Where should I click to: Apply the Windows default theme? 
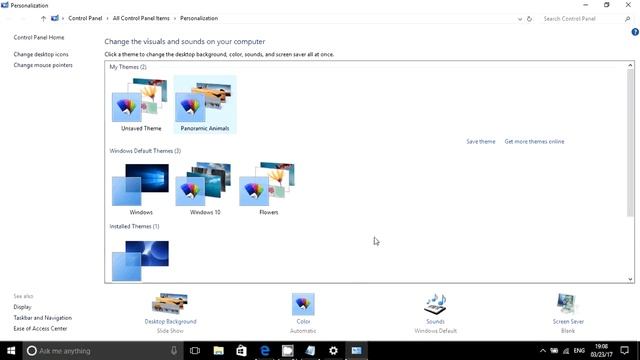[x=141, y=189]
